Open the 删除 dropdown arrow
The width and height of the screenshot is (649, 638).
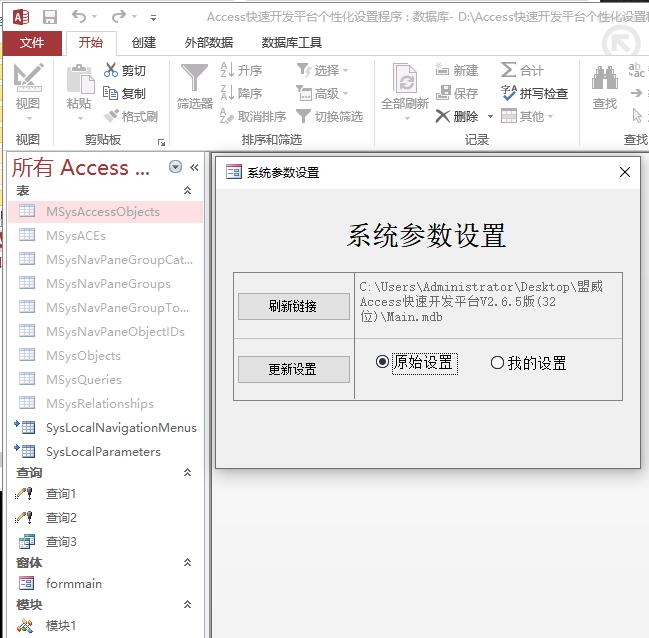click(490, 116)
